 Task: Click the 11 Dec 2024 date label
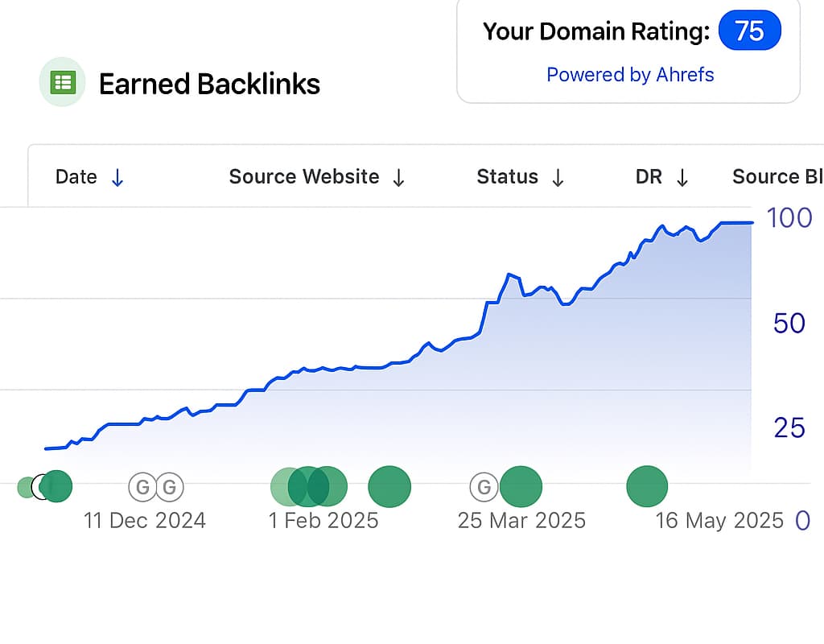tap(145, 521)
